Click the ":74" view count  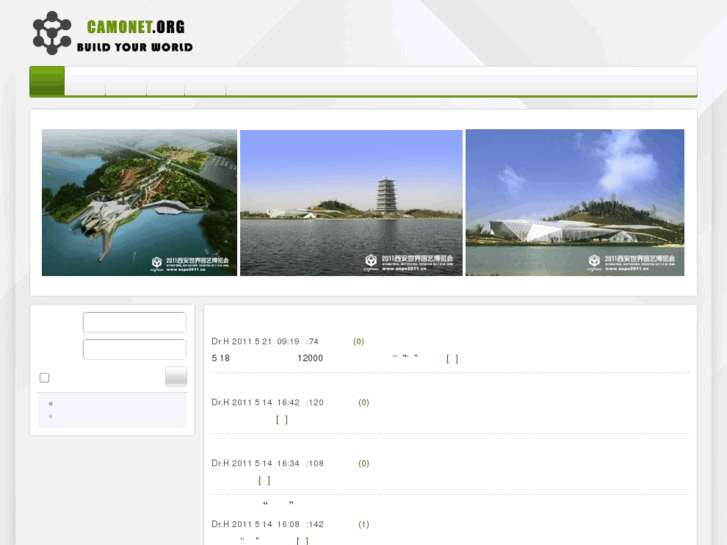(312, 341)
